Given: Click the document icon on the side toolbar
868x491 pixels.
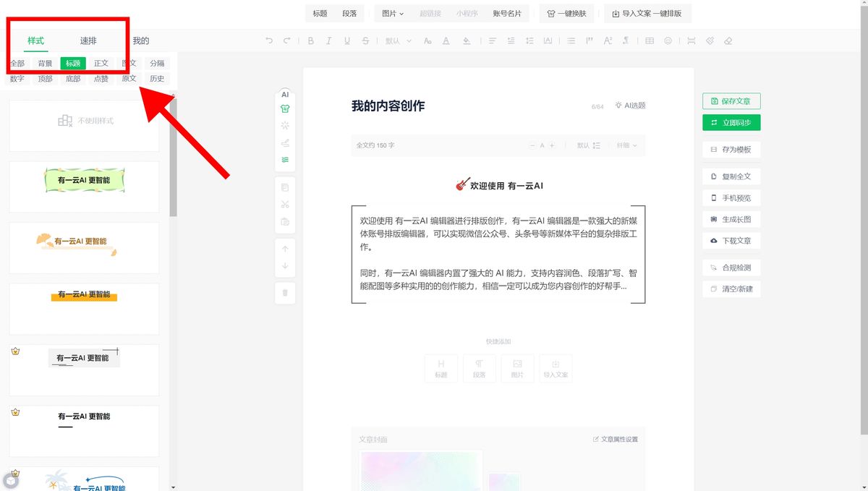Looking at the screenshot, I should pyautogui.click(x=285, y=187).
